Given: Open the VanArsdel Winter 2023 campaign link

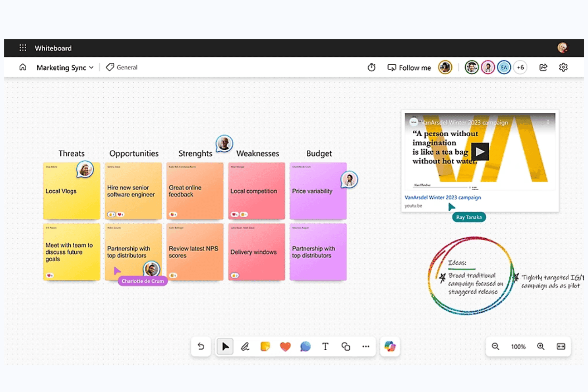Looking at the screenshot, I should (443, 197).
